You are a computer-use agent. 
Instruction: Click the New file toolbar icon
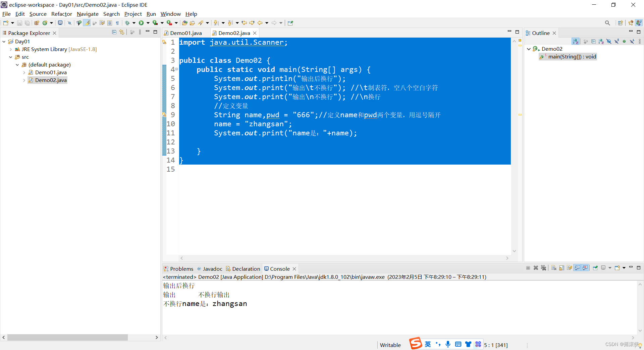coord(6,23)
